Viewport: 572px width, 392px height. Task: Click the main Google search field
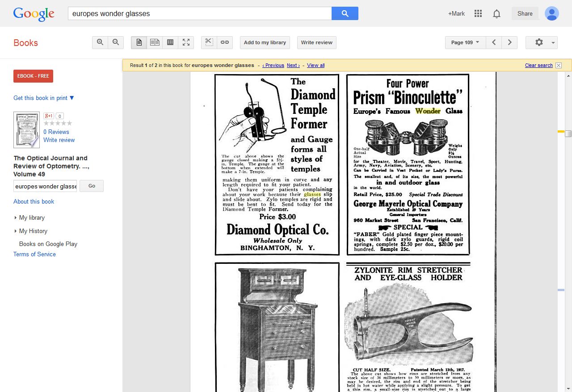(200, 13)
